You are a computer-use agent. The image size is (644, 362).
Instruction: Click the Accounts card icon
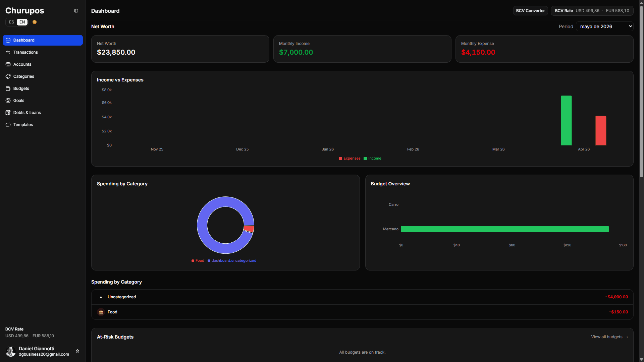point(8,64)
